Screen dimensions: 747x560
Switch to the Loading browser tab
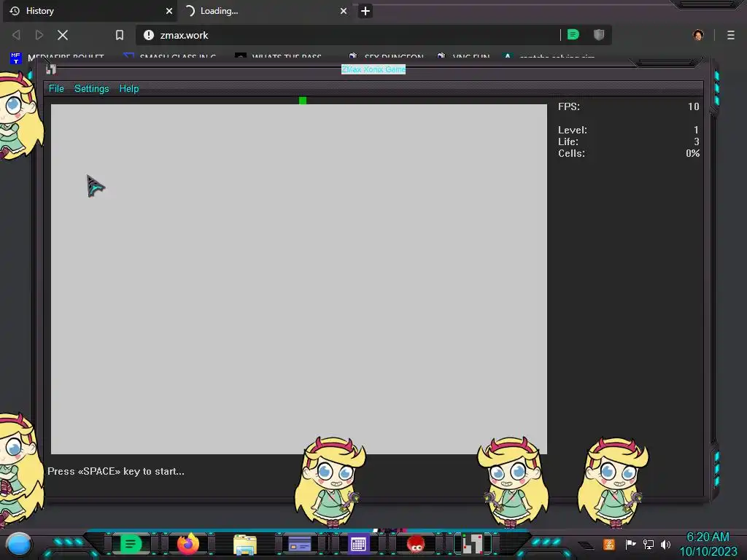[263, 11]
